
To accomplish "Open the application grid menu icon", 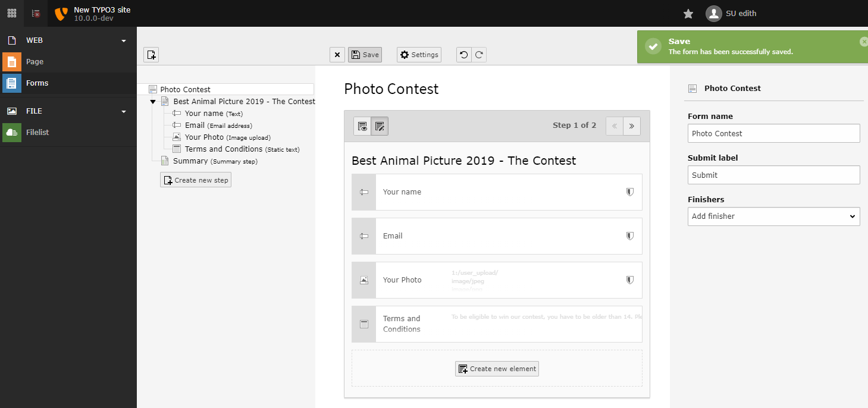I will [12, 13].
